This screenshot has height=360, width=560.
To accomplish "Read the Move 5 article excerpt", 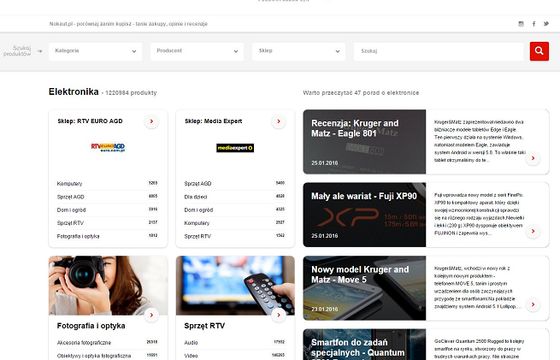I will coord(477,287).
